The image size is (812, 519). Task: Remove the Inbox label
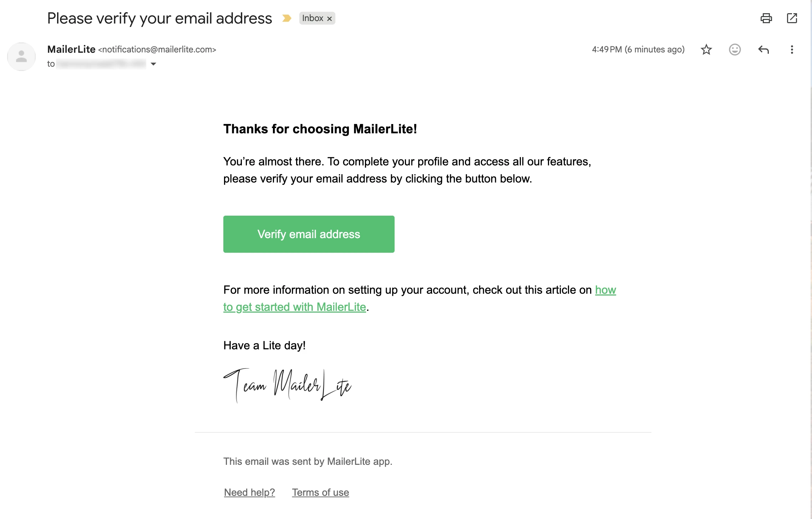pos(330,19)
